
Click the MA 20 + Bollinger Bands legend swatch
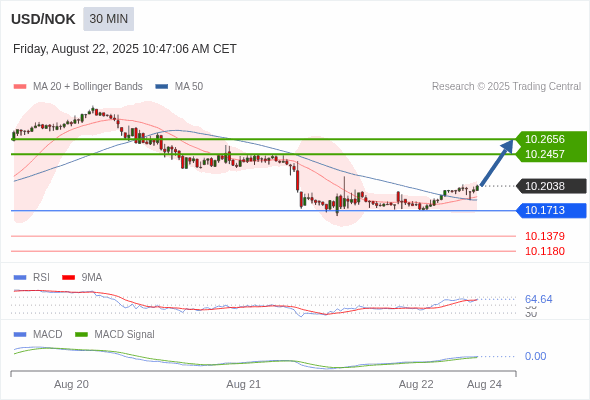(20, 87)
